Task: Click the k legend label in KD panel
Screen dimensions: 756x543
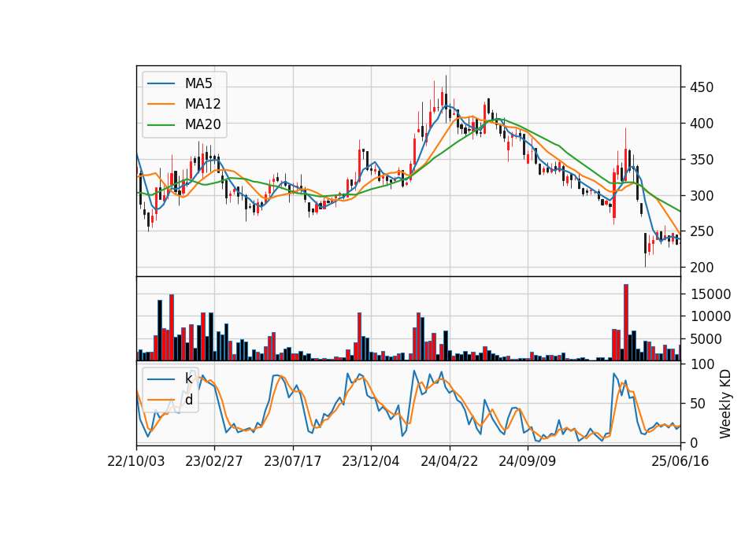Action: [188, 379]
